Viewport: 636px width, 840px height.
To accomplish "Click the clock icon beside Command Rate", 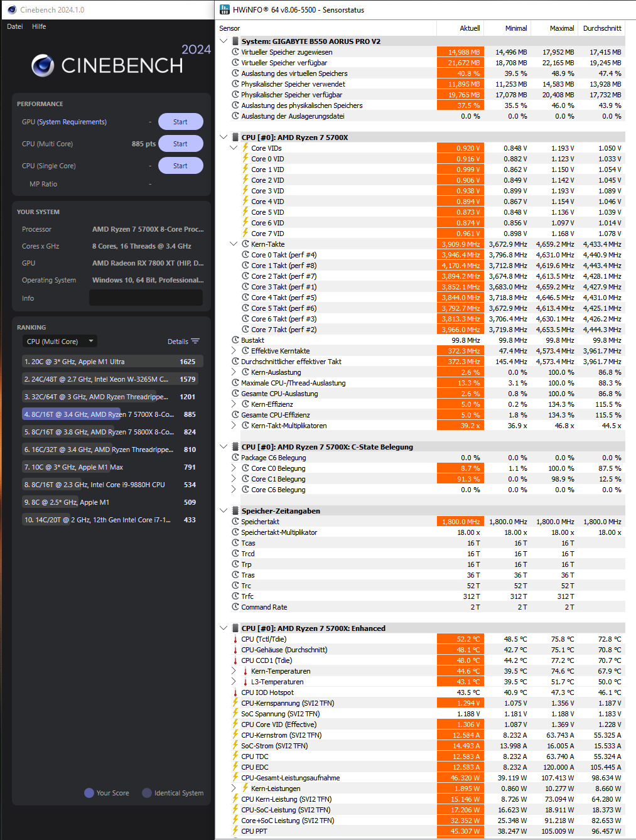I will click(x=235, y=607).
